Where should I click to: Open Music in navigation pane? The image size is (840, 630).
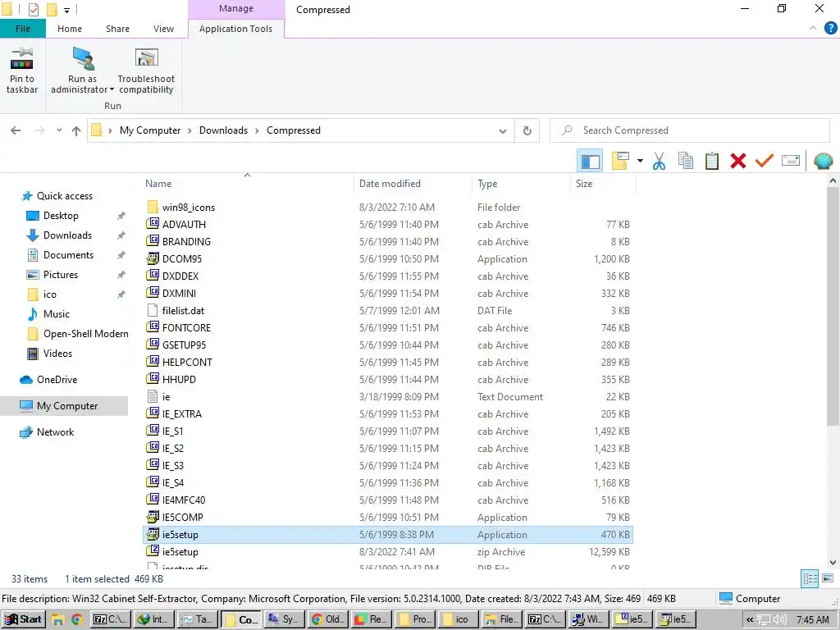(x=57, y=314)
